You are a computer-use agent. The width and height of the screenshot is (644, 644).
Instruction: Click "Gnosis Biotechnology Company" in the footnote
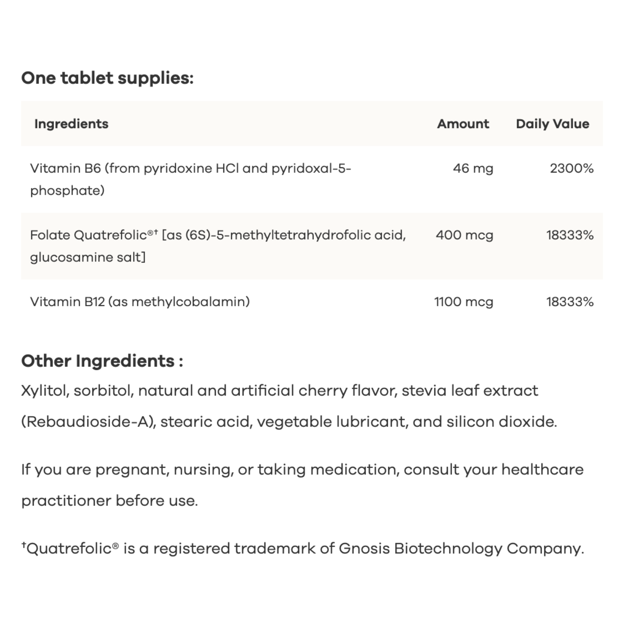[x=461, y=548]
